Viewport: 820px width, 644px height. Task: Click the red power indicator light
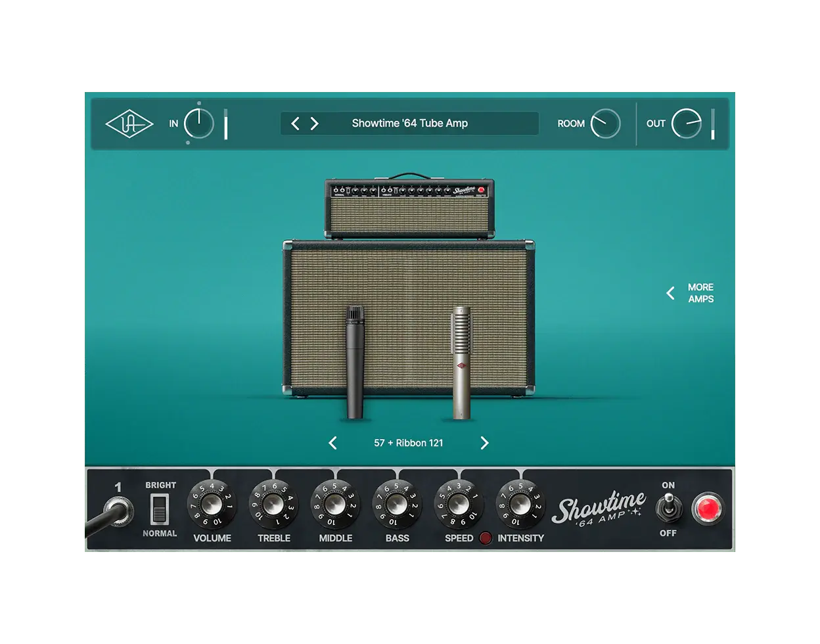pyautogui.click(x=708, y=508)
